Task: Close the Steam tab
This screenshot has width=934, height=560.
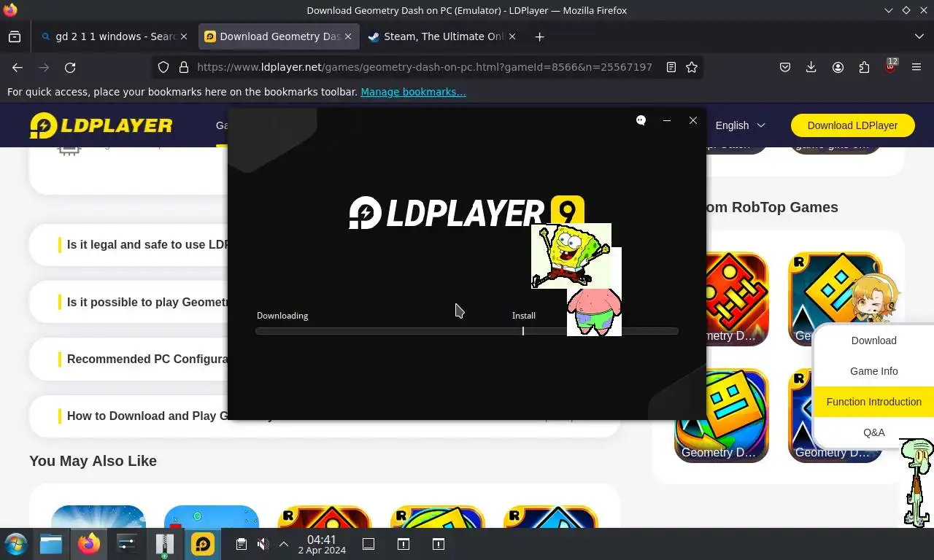Action: 512,36
